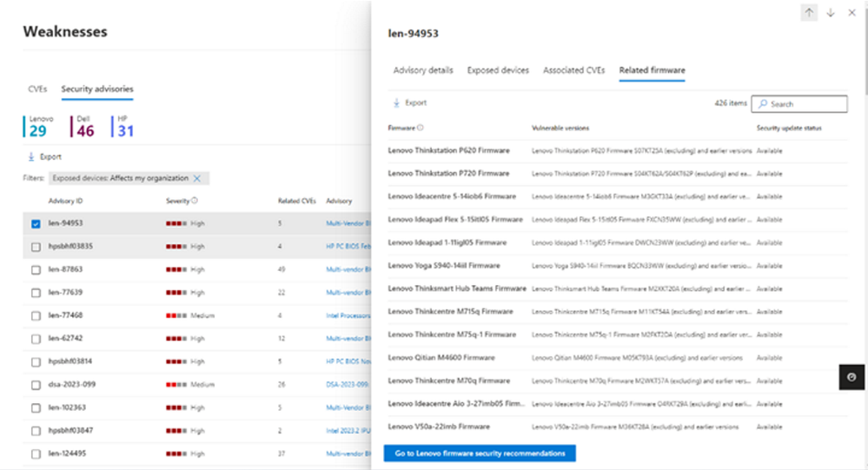Viewport: 868px width, 470px height.
Task: Click the Severity column info icon
Action: pyautogui.click(x=195, y=201)
